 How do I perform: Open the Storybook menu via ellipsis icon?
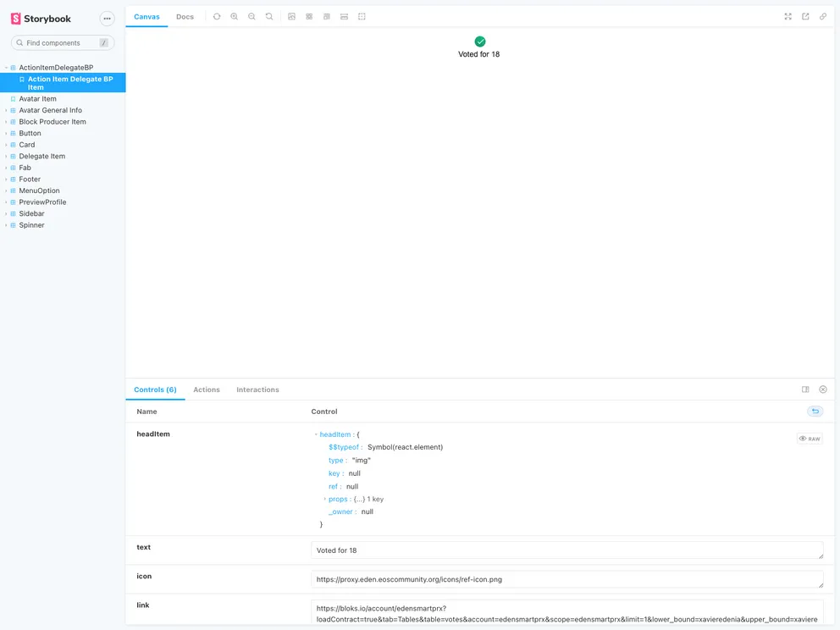[x=107, y=18]
